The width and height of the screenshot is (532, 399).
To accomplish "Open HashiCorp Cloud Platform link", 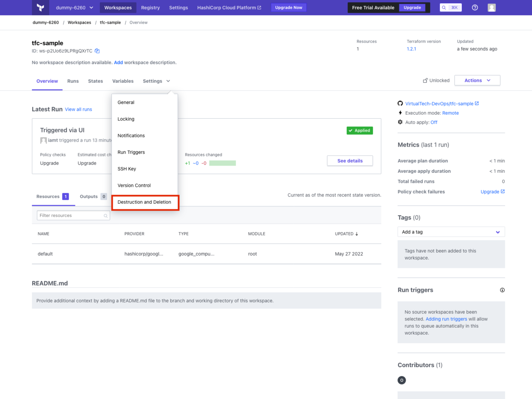I will click(229, 8).
